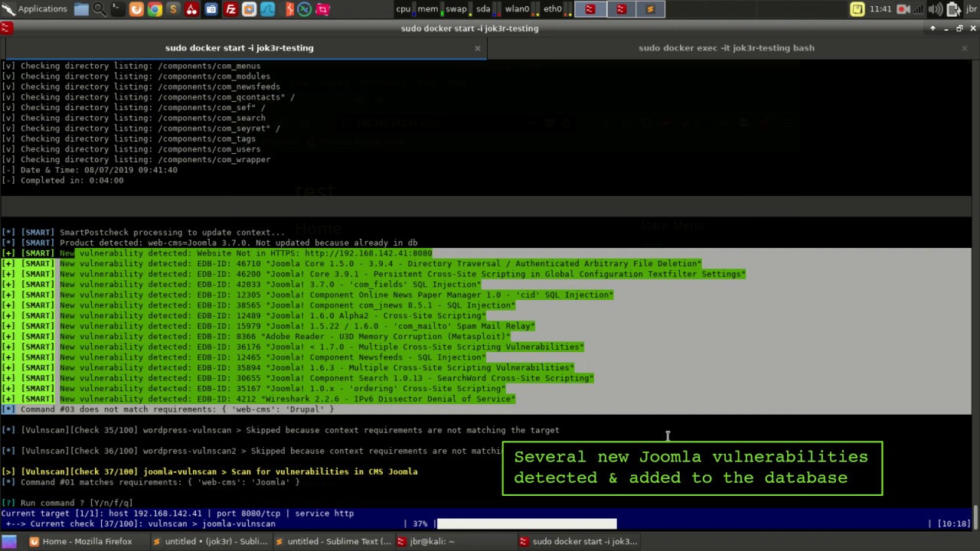Open the terminal launcher icon in panel

click(x=117, y=9)
